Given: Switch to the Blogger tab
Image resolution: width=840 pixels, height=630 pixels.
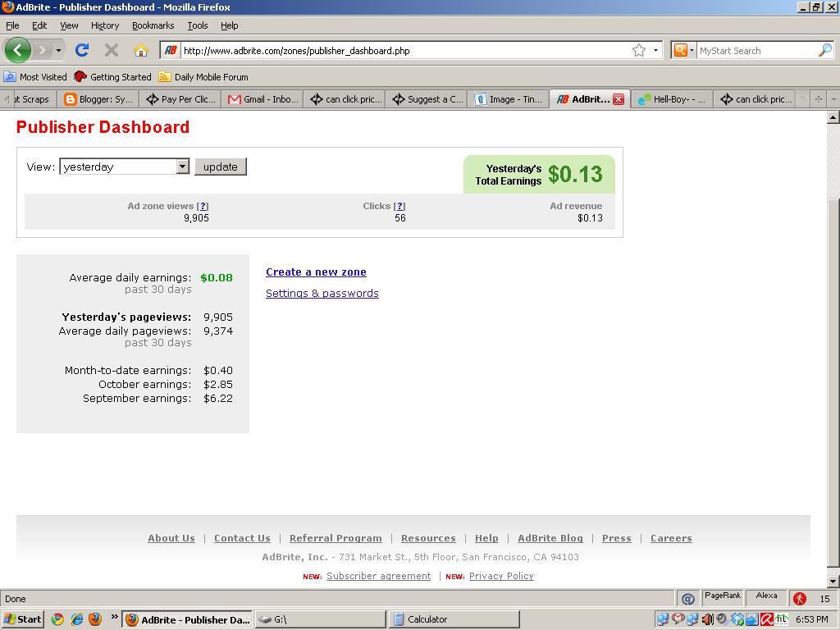Looking at the screenshot, I should point(98,99).
